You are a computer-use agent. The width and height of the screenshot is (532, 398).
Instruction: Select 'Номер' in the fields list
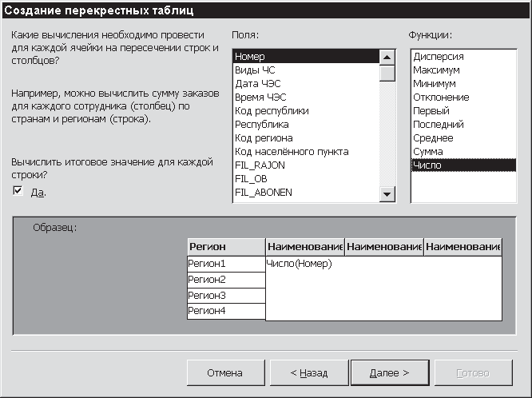click(250, 57)
